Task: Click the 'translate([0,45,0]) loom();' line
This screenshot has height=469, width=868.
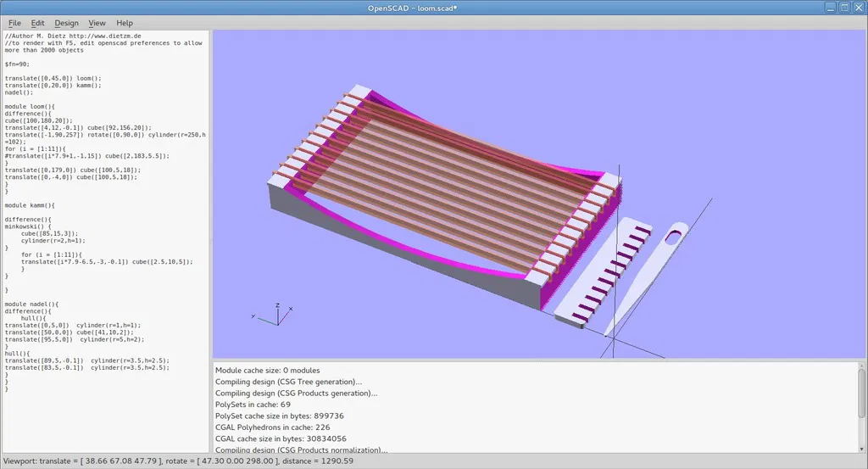Action: click(53, 79)
